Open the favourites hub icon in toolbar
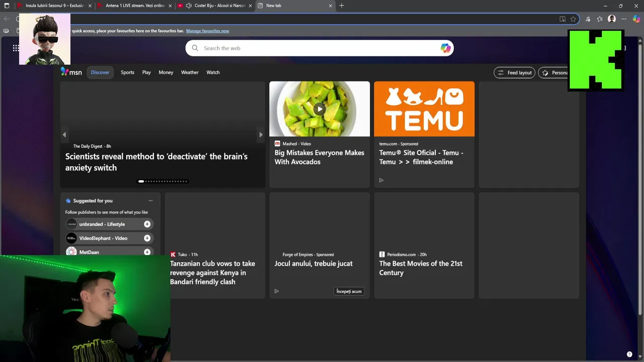The height and width of the screenshot is (362, 644). point(600,19)
